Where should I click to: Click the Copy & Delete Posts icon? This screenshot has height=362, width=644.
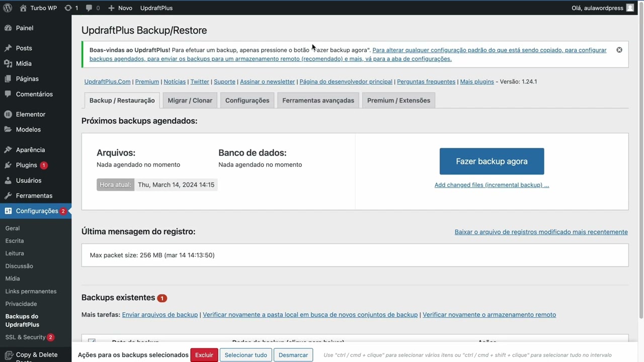point(8,356)
